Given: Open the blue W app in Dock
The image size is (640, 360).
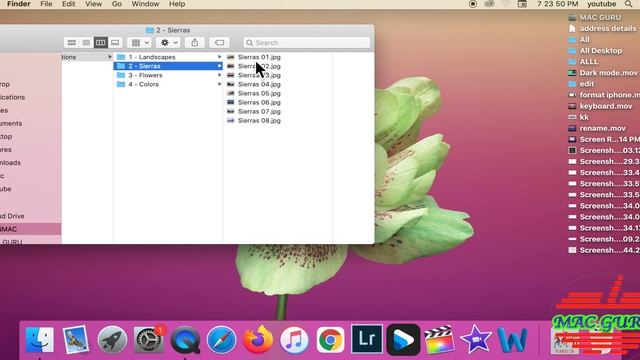Looking at the screenshot, I should [512, 340].
